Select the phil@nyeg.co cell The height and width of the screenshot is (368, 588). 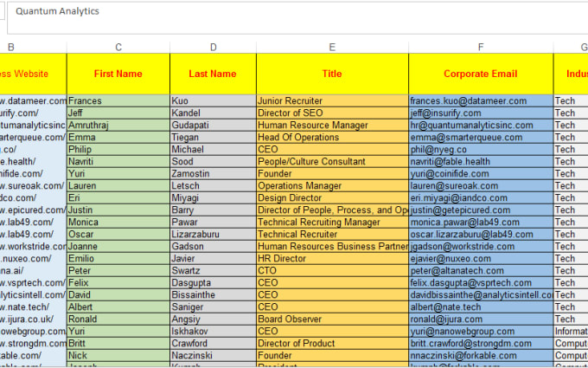pyautogui.click(x=481, y=150)
